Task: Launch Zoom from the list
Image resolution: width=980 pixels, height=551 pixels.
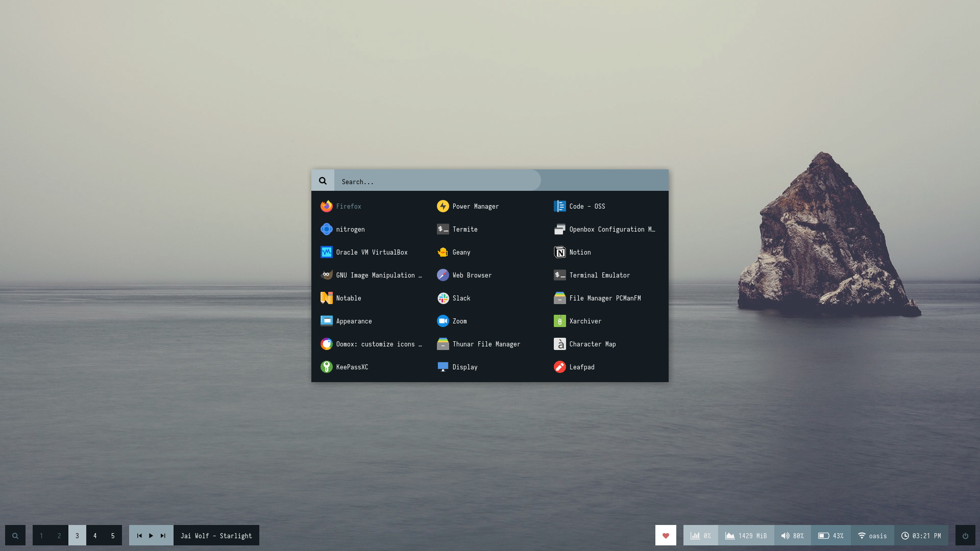Action: pyautogui.click(x=452, y=321)
